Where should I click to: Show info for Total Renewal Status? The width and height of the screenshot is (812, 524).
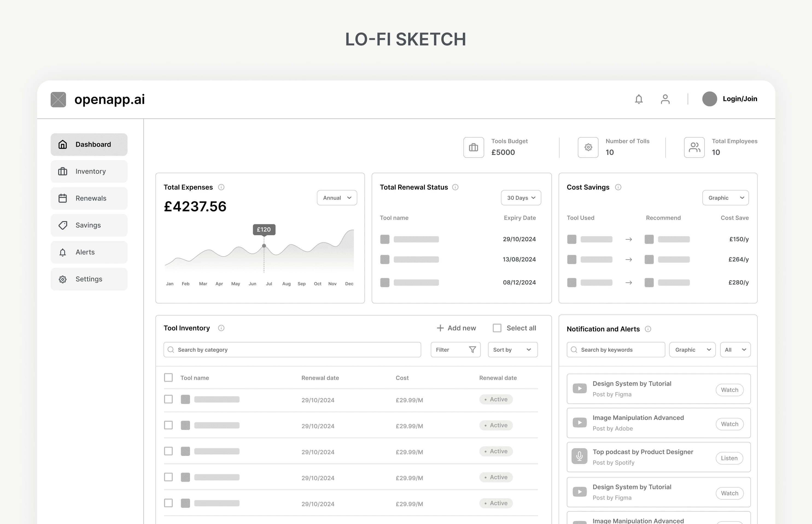455,187
